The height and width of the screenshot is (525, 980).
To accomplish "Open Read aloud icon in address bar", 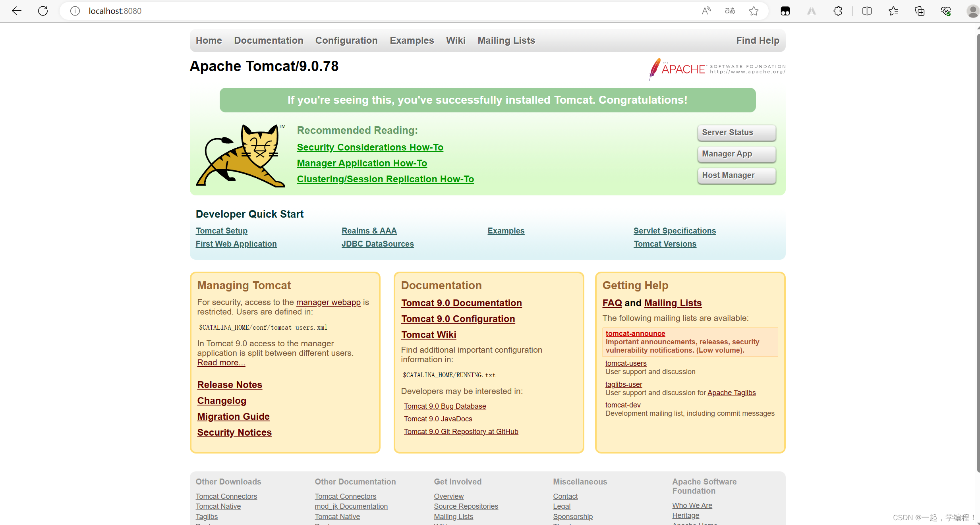I will coord(706,11).
